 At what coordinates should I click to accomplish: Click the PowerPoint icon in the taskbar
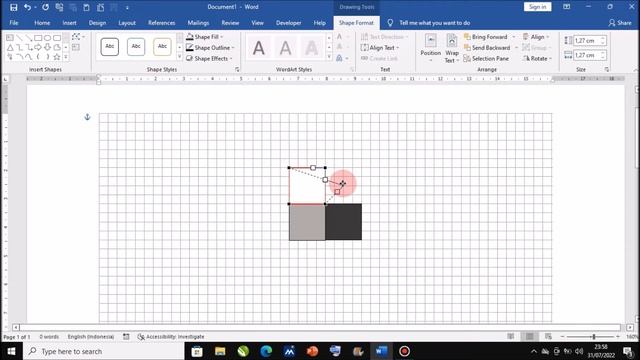pos(312,351)
